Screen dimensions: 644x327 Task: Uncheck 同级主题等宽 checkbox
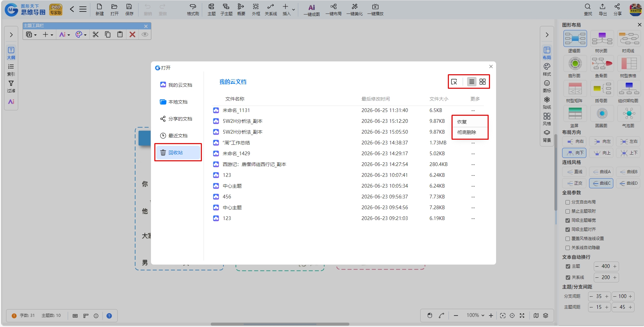tap(568, 220)
